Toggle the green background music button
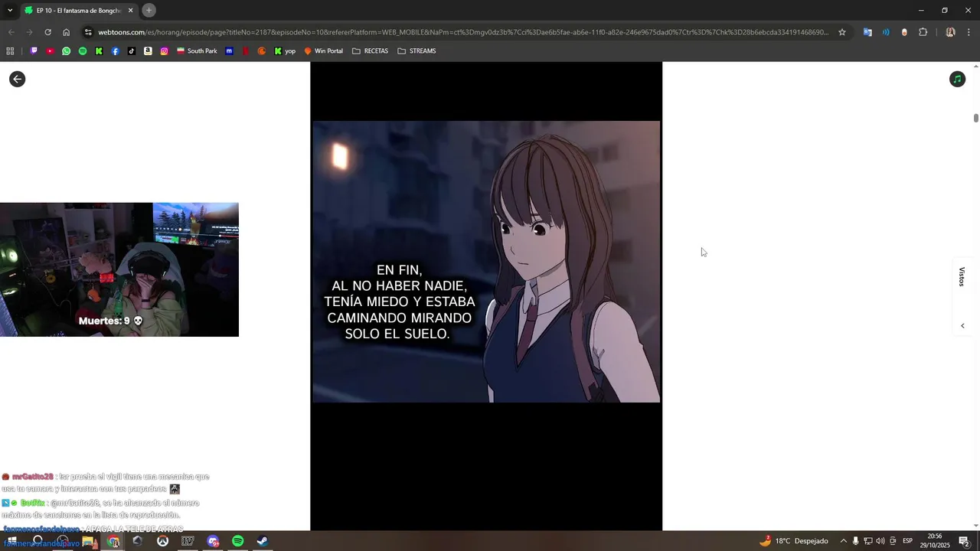 pos(957,79)
